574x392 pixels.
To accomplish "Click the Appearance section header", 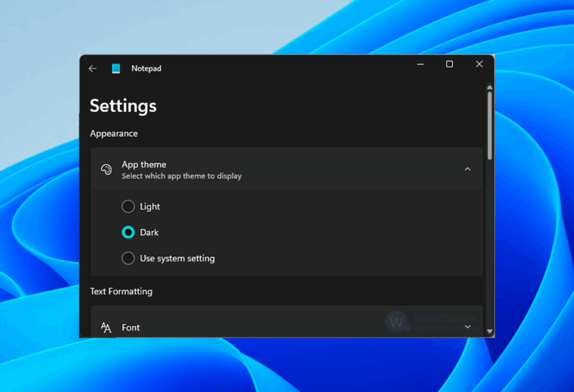I will click(113, 133).
